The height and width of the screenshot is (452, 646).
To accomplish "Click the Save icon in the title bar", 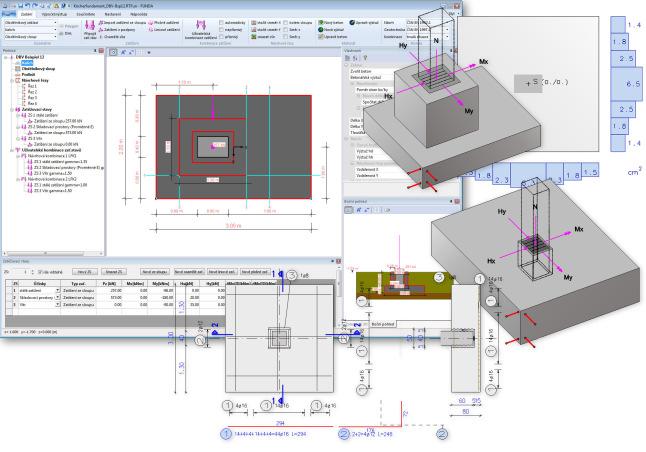I will coord(20,6).
